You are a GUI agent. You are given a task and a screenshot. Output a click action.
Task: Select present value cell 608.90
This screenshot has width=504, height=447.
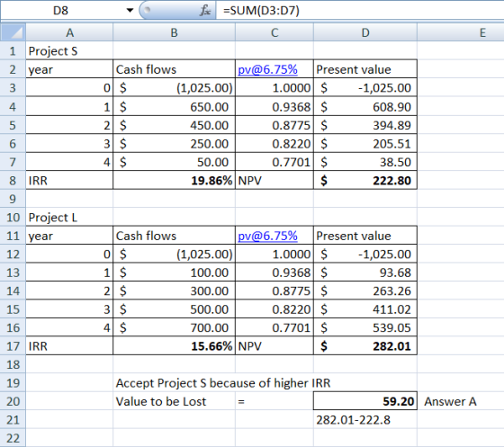click(365, 107)
